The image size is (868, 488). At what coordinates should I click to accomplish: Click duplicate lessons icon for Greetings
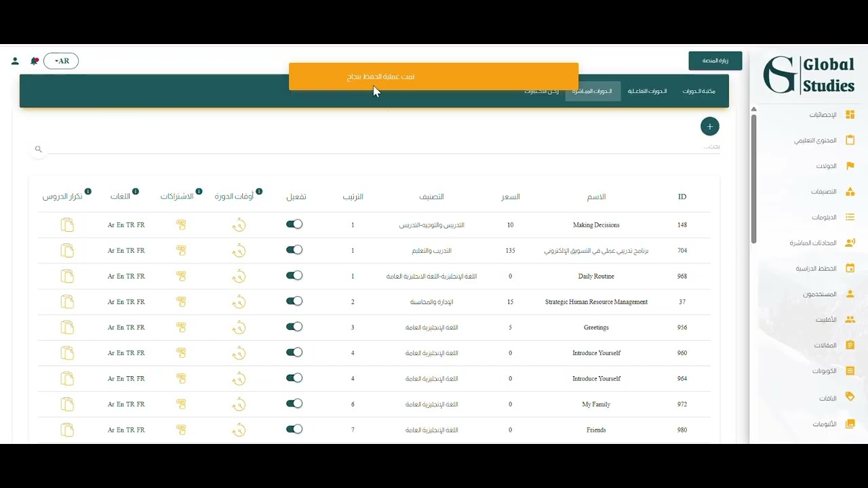point(67,327)
